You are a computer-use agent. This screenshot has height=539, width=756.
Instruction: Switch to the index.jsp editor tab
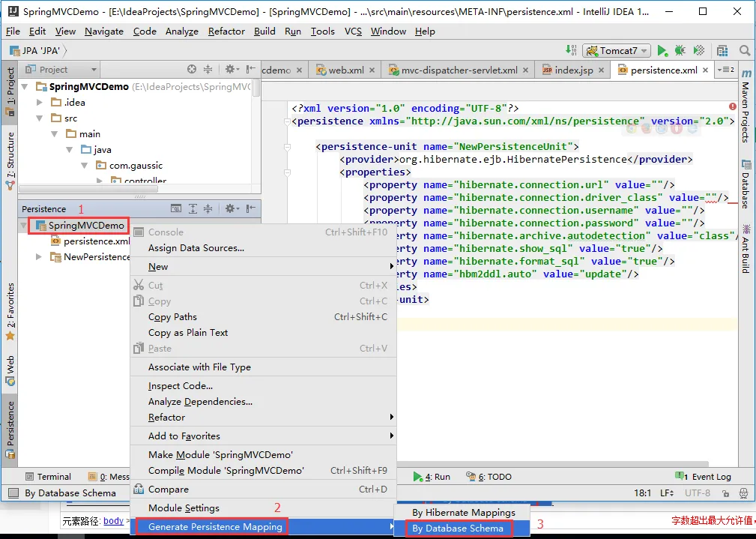(x=573, y=70)
